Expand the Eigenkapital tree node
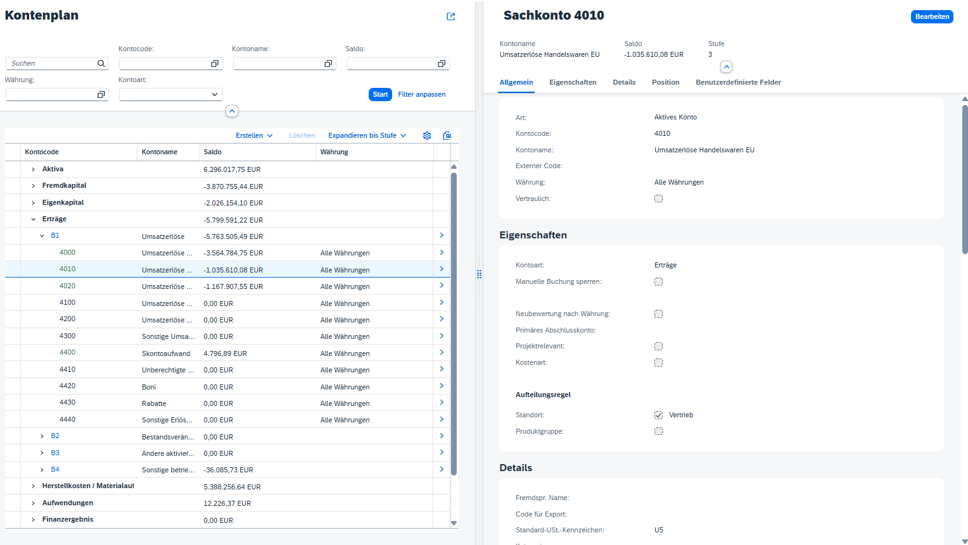 [33, 202]
